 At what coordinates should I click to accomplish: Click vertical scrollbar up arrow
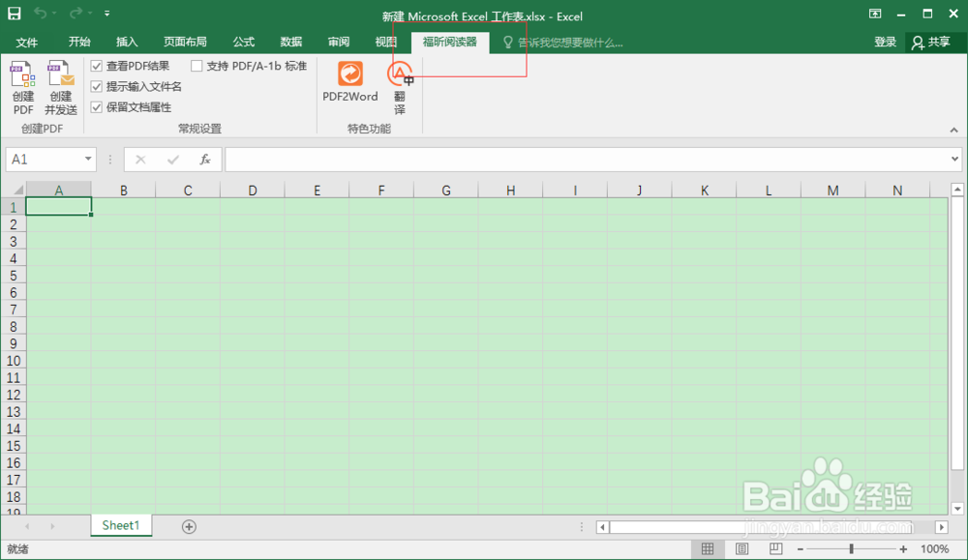point(957,190)
